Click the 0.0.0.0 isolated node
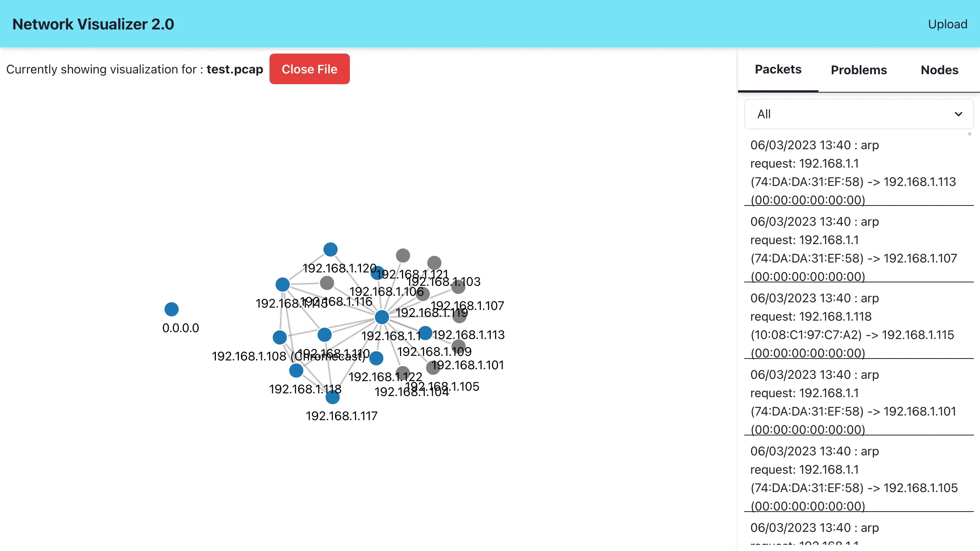 point(171,310)
